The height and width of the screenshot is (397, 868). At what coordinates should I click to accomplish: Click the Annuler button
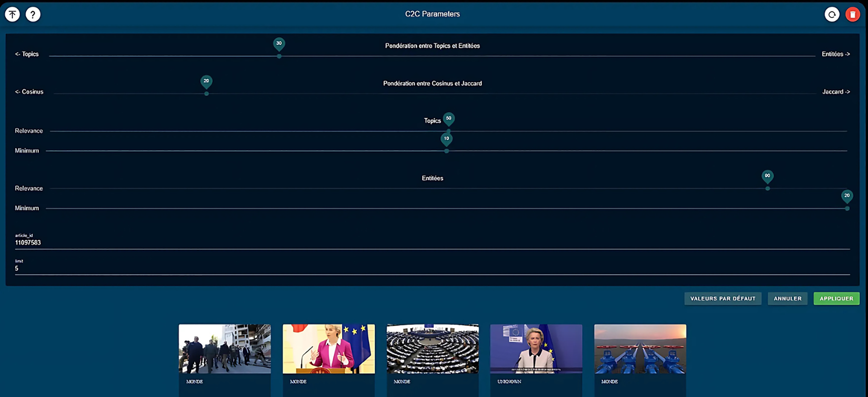click(788, 299)
